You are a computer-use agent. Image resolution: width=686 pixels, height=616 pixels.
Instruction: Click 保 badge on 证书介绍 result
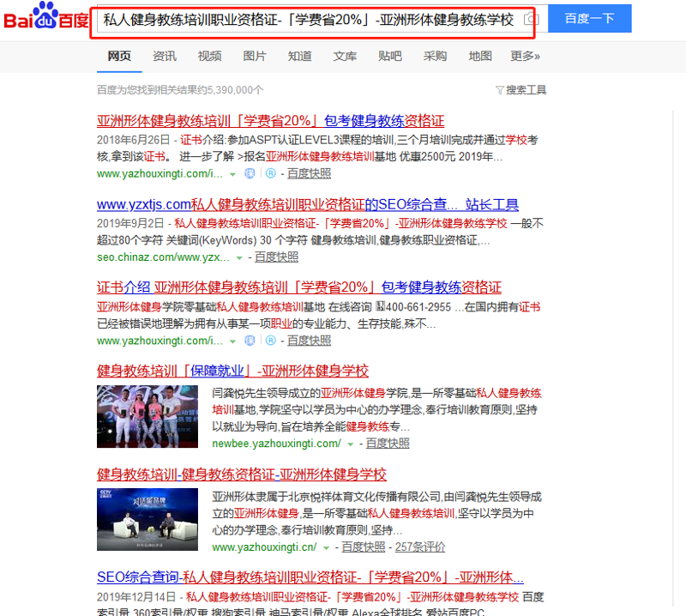(250, 341)
